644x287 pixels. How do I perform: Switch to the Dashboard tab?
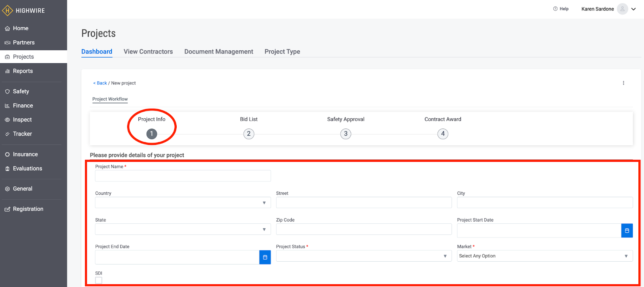(97, 52)
